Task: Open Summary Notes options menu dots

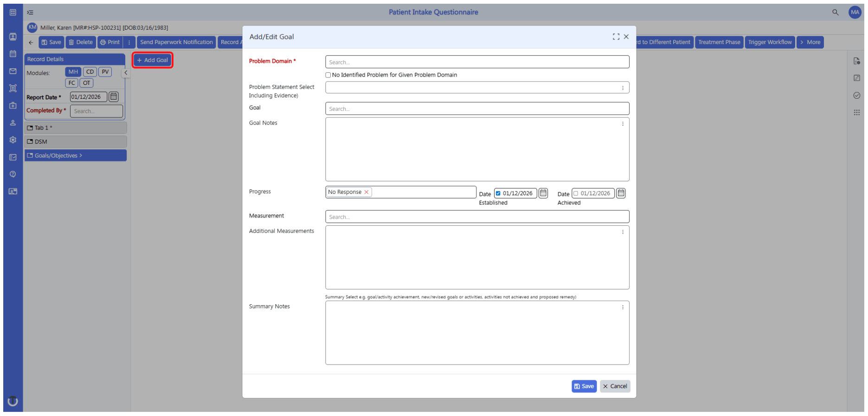Action: pos(623,307)
